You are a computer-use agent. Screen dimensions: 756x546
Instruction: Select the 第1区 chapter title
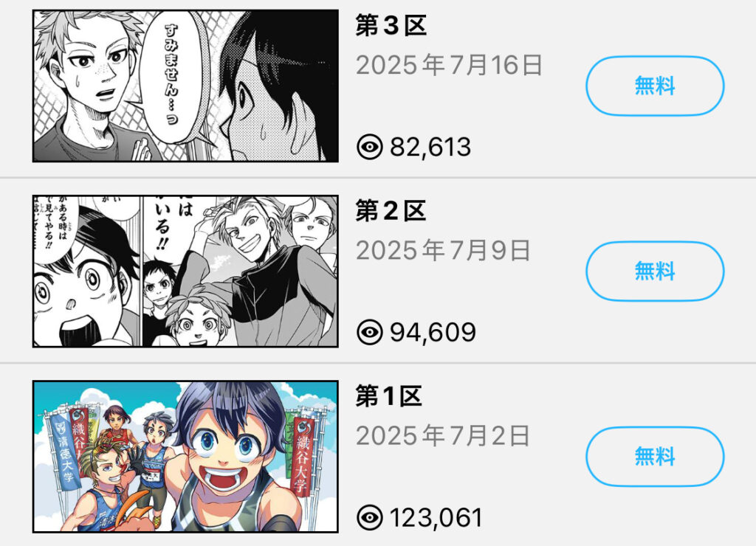[x=389, y=396]
